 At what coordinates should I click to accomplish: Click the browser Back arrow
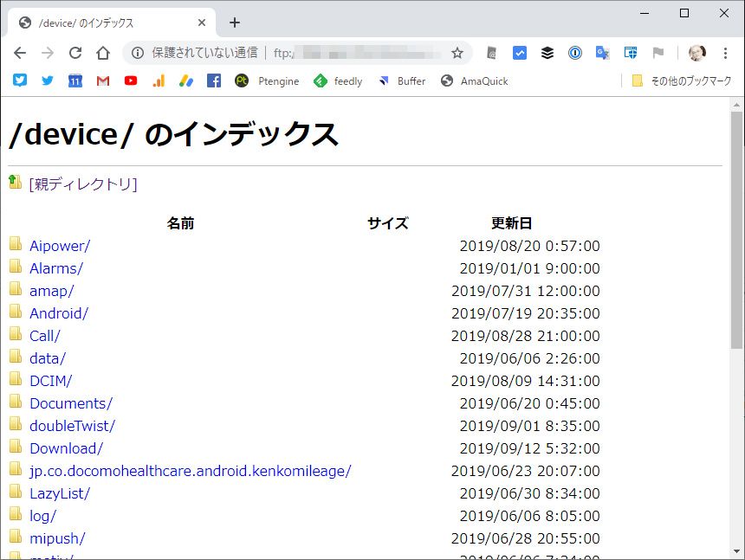[20, 53]
